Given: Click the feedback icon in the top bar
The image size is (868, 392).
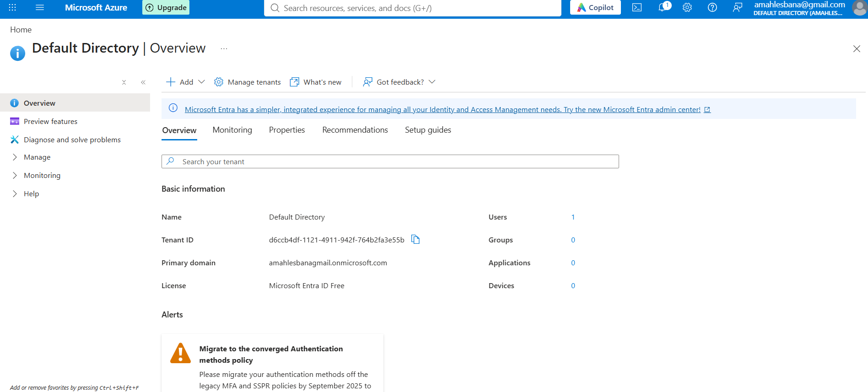Looking at the screenshot, I should pyautogui.click(x=737, y=7).
